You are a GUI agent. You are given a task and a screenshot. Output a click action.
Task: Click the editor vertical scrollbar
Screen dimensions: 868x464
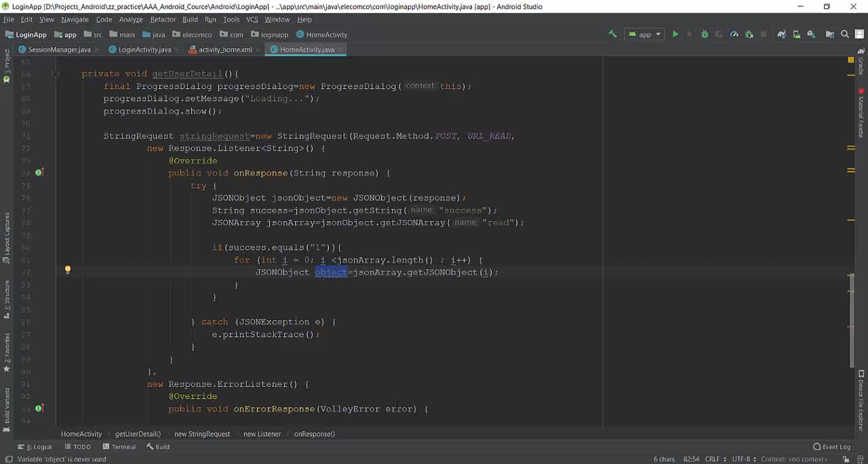tap(852, 319)
